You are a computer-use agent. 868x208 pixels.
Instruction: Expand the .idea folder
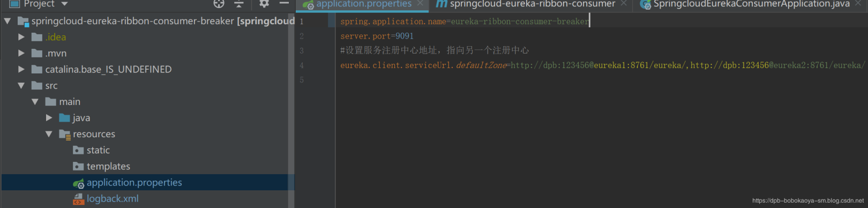coord(21,37)
